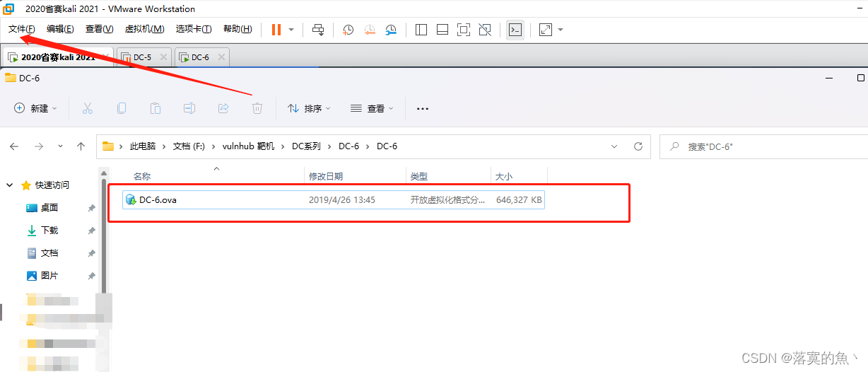Click DC系列 in the address path
This screenshot has height=372, width=868.
point(306,146)
